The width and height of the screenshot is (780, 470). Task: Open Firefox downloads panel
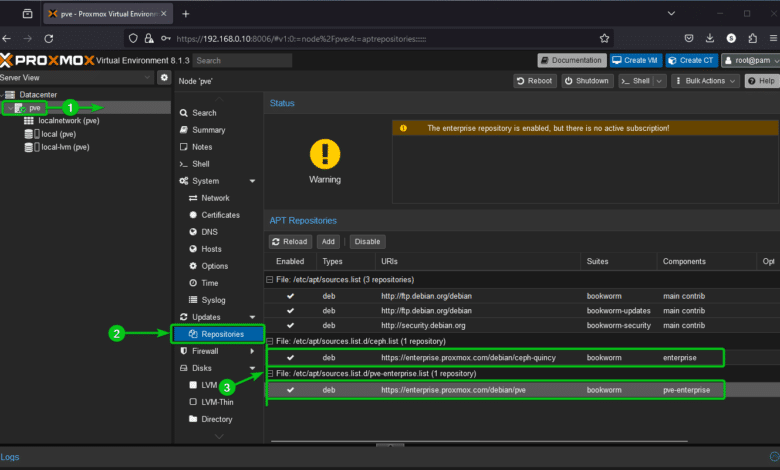click(710, 38)
